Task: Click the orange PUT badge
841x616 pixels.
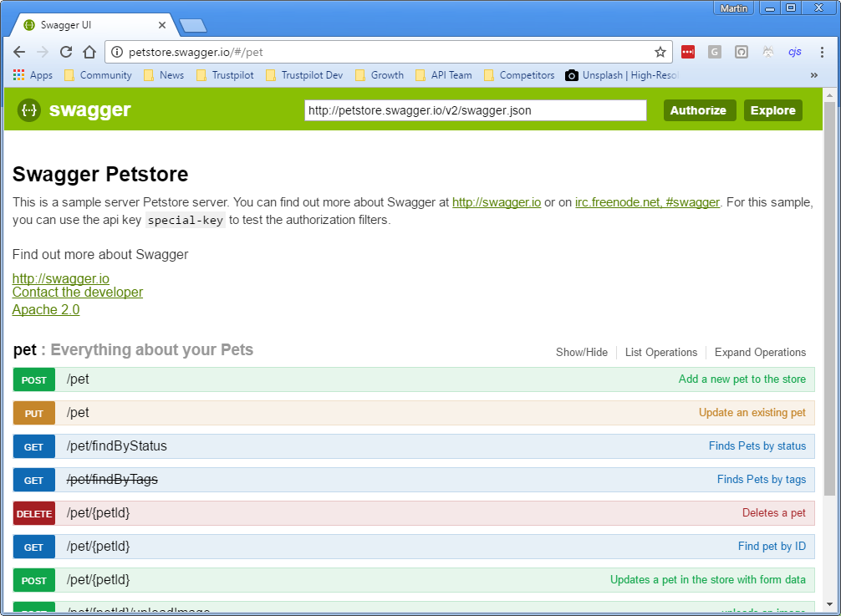Action: click(x=33, y=413)
